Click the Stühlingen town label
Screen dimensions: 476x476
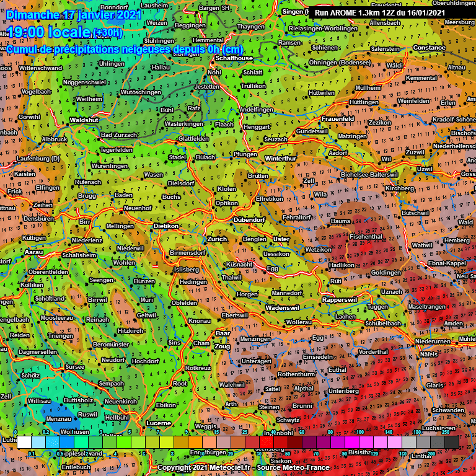[x=159, y=41]
